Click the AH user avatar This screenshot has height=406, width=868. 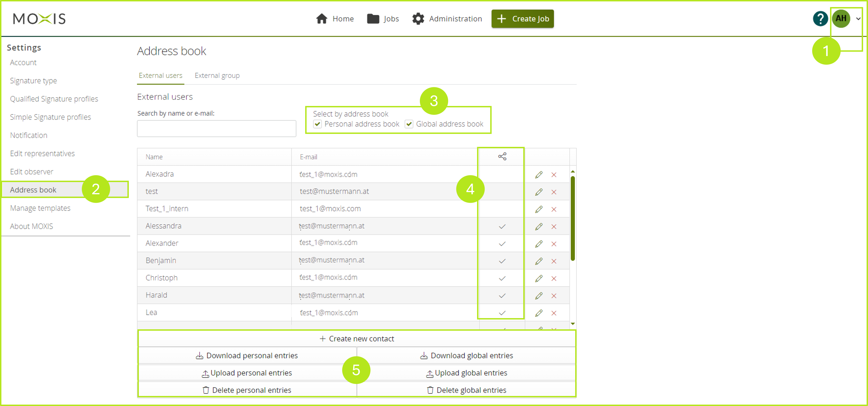pyautogui.click(x=841, y=18)
